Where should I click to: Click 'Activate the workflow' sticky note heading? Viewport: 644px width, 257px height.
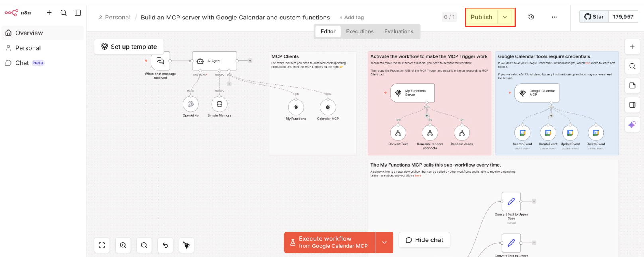[429, 56]
